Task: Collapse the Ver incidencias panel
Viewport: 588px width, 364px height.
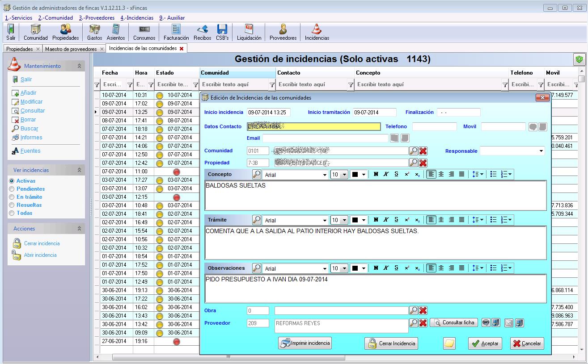Action: point(79,170)
